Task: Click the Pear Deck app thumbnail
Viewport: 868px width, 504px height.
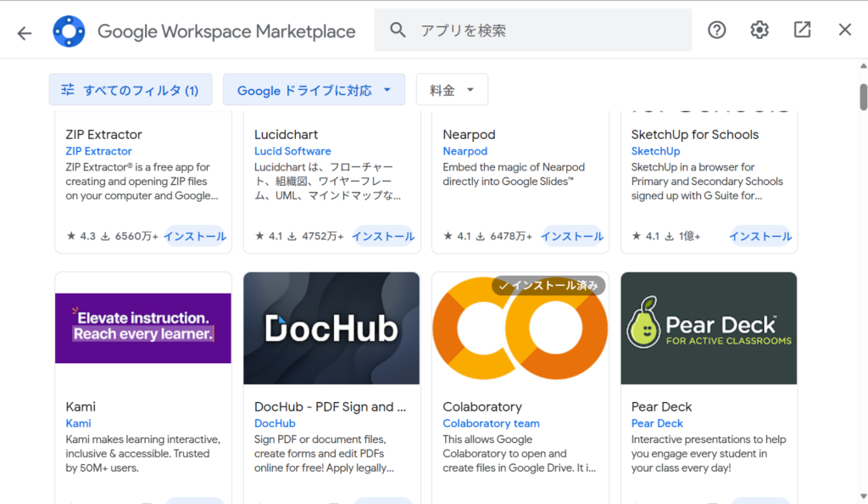Action: pyautogui.click(x=709, y=328)
